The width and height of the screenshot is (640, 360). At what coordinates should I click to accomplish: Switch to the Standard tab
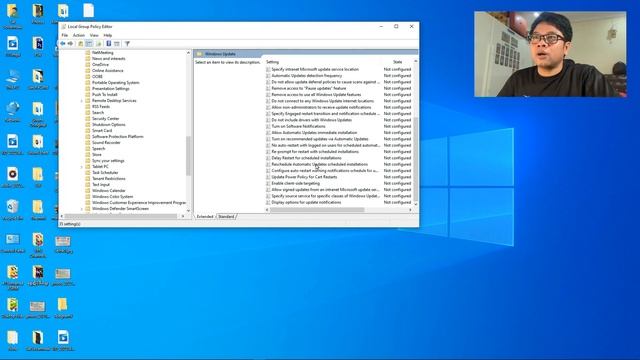point(226,216)
